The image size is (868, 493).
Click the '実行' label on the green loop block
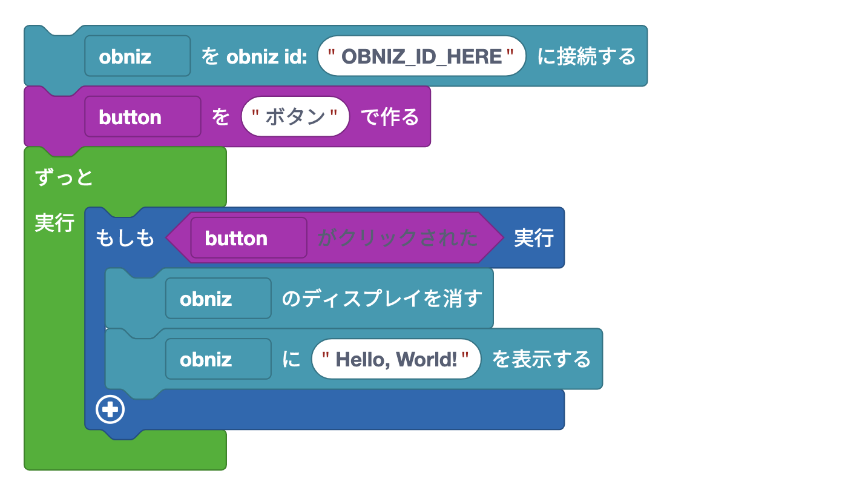point(54,223)
